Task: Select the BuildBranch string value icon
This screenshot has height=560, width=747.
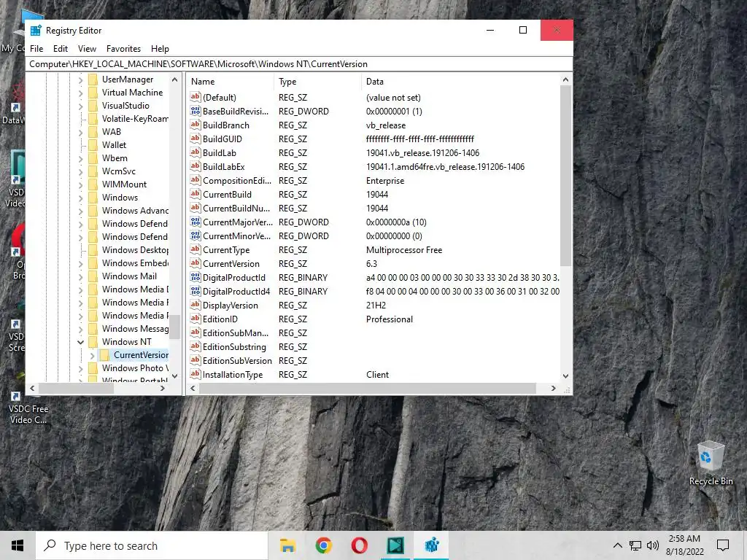Action: (x=196, y=125)
